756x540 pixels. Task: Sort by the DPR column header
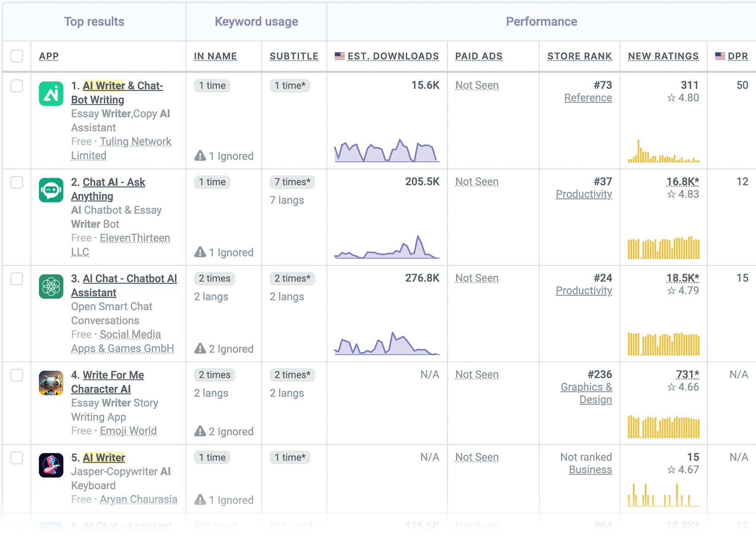click(x=738, y=56)
